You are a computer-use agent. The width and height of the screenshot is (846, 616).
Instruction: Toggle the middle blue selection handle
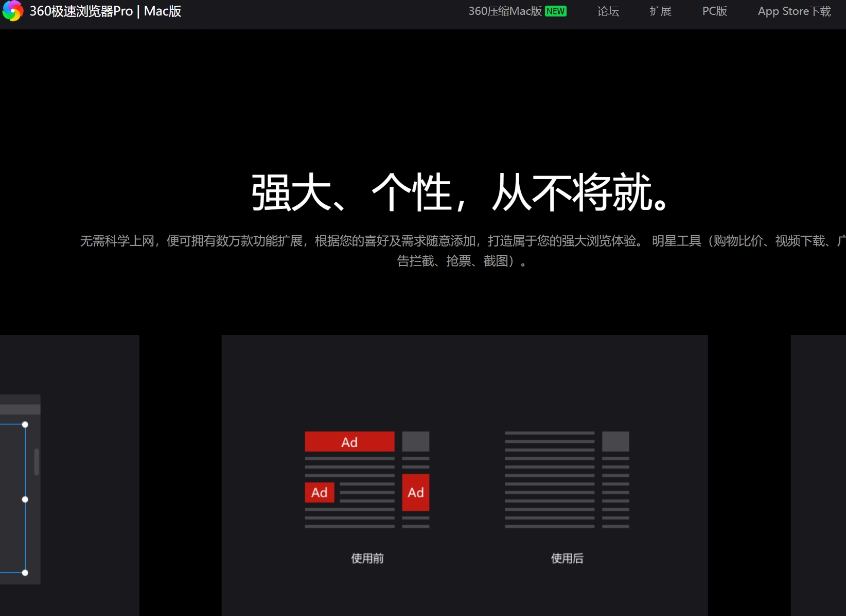coord(25,499)
